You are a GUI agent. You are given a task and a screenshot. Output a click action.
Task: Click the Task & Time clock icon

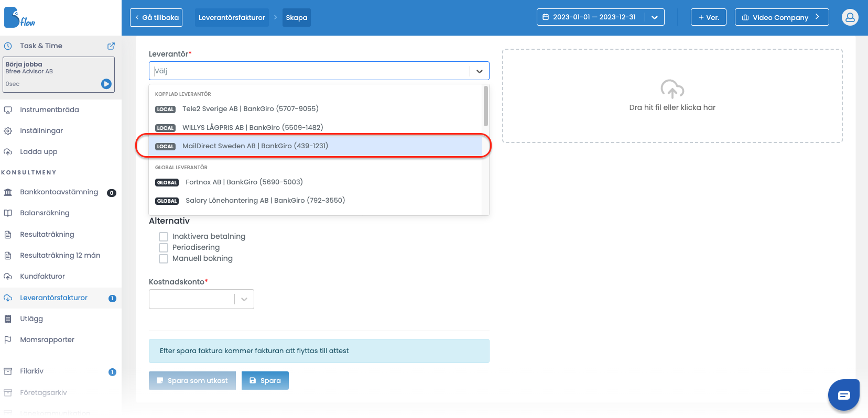tap(8, 46)
